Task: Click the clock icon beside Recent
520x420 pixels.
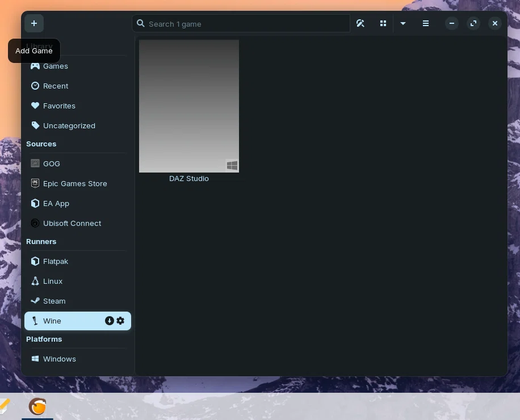Action: 35,86
